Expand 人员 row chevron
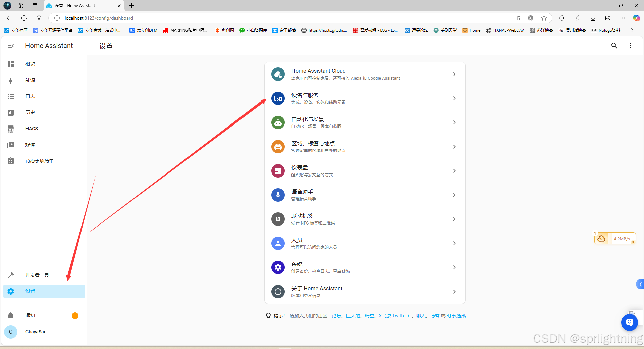The height and width of the screenshot is (349, 644). point(454,243)
